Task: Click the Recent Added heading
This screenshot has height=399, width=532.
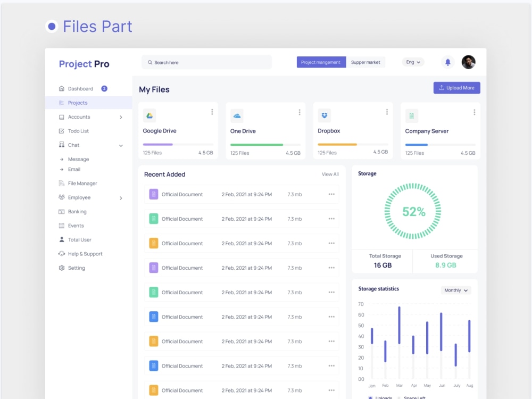Action: click(164, 174)
